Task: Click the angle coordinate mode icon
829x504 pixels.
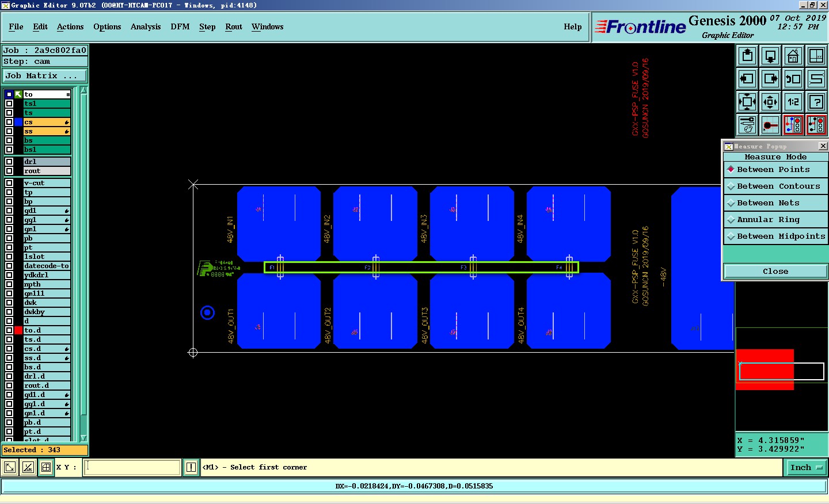Action: (x=28, y=467)
